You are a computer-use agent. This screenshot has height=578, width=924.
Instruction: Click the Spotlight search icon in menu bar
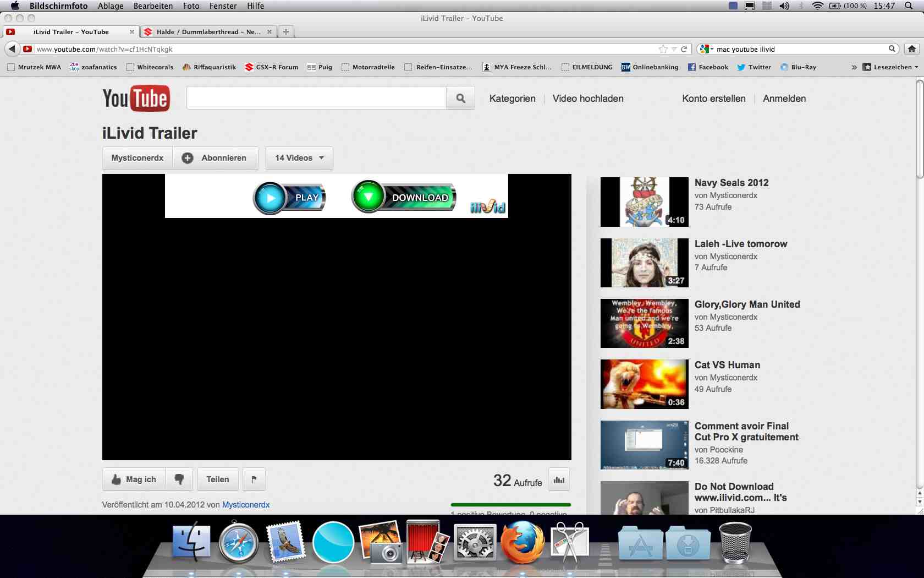(x=909, y=6)
